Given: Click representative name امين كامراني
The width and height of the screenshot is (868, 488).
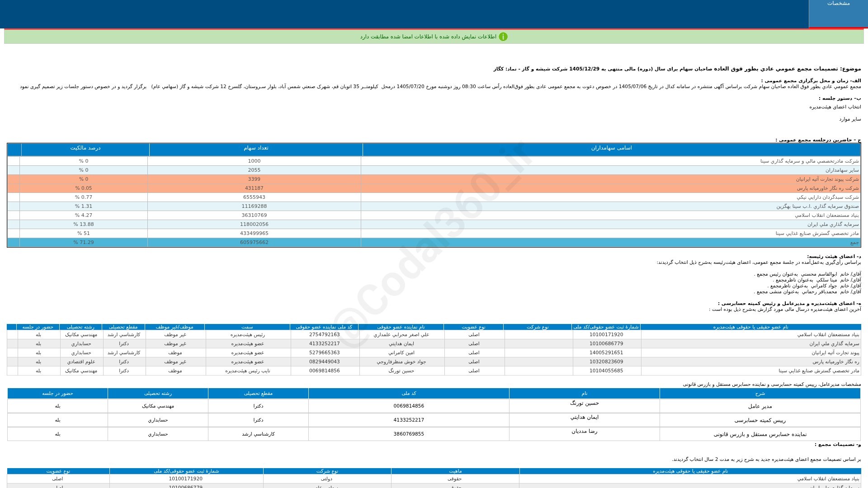Looking at the screenshot, I should coord(401,353).
